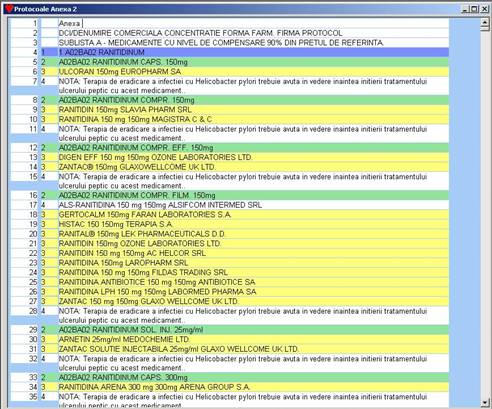Image resolution: width=492 pixels, height=409 pixels.
Task: Select row 'ZANTAC SOLUTIE INJECTABILA 25mg/ml GLAXO WELLCOME'
Action: coord(253,349)
